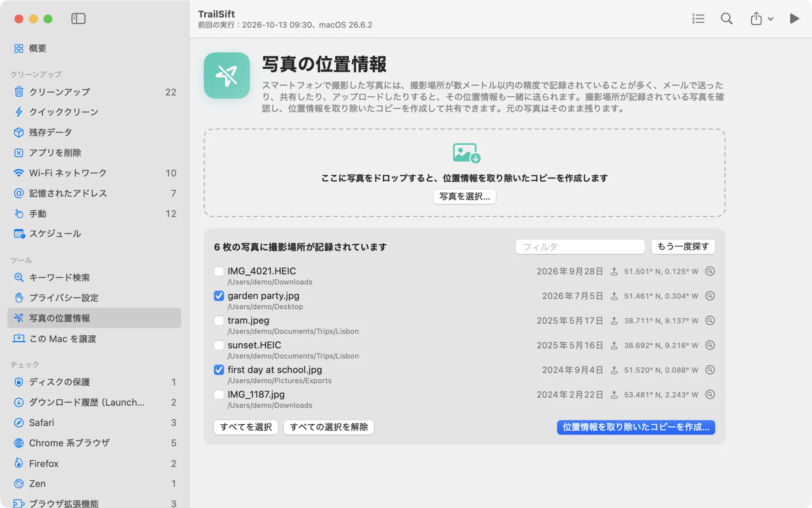
Task: Click the large 写真の位置情報 app icon
Action: [x=227, y=76]
